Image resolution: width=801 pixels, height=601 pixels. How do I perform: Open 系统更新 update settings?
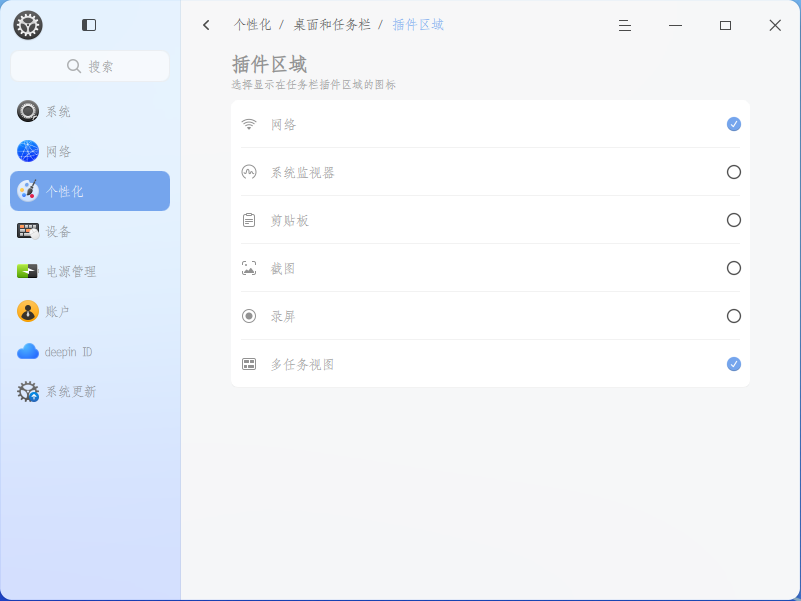(x=90, y=391)
